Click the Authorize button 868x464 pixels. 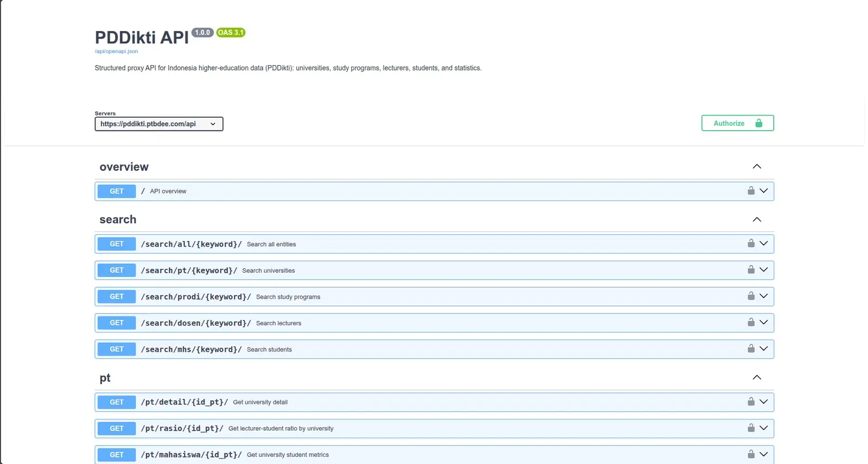pos(737,123)
